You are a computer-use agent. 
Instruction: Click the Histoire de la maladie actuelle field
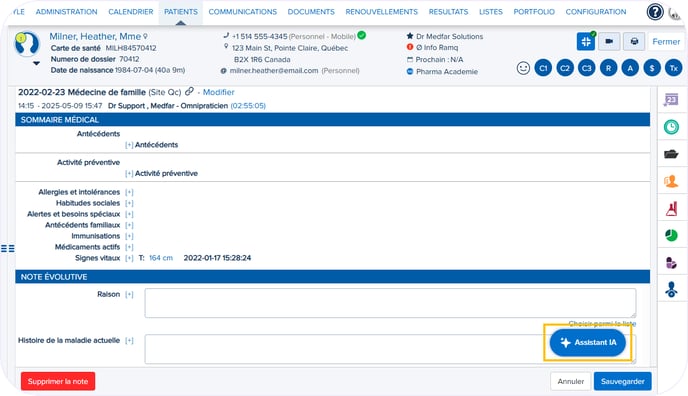pos(390,349)
